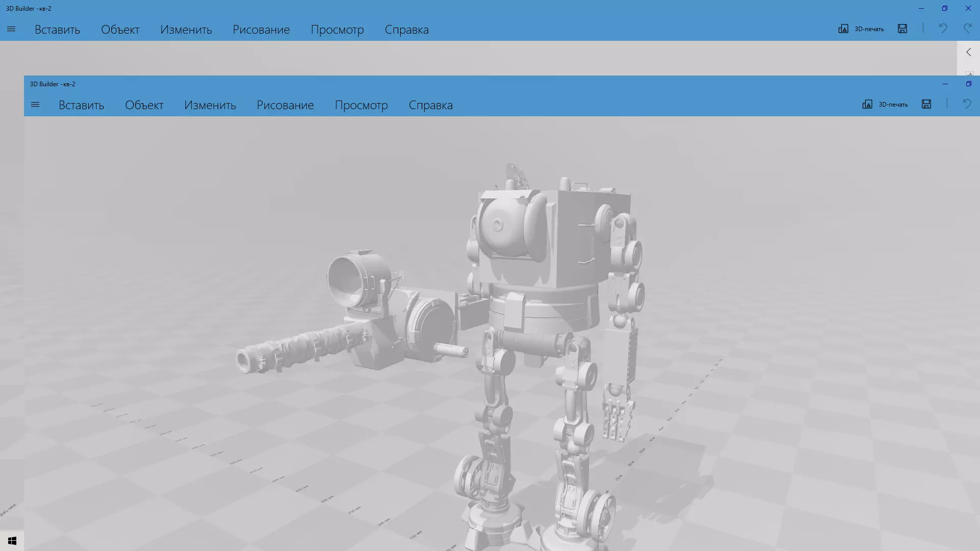The image size is (980, 551).
Task: Minimize the outer 3D Builder window
Action: click(921, 8)
